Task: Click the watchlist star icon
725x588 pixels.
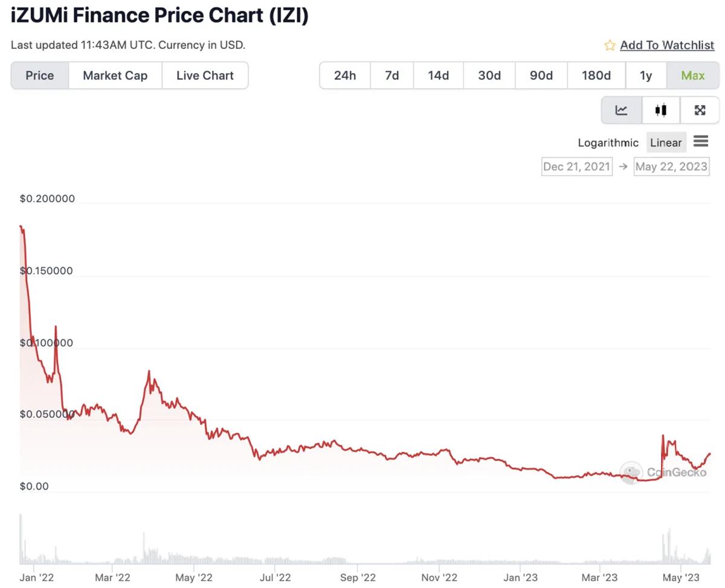Action: [x=610, y=45]
